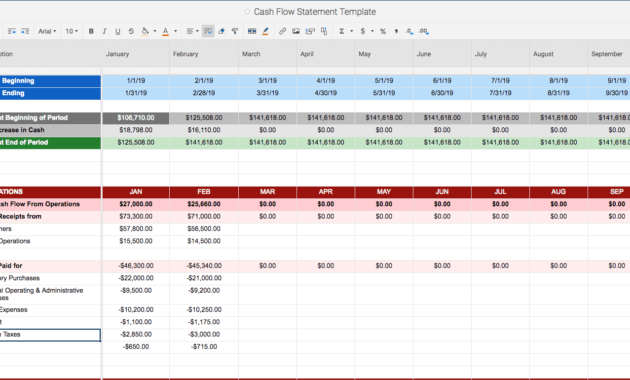Click the percent format icon
The image size is (630, 380).
pyautogui.click(x=383, y=31)
